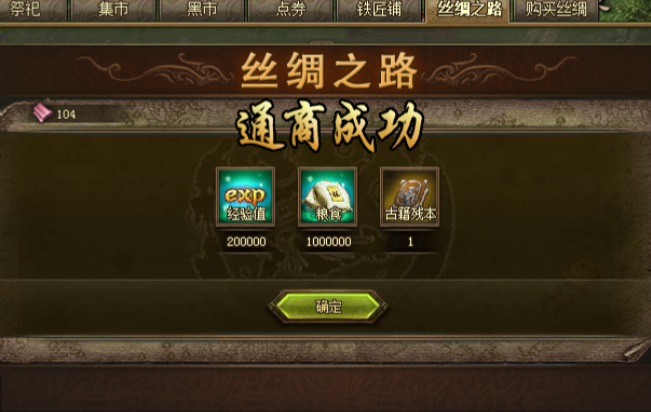The image size is (651, 412).
Task: Select the 点券 tab
Action: (x=291, y=10)
